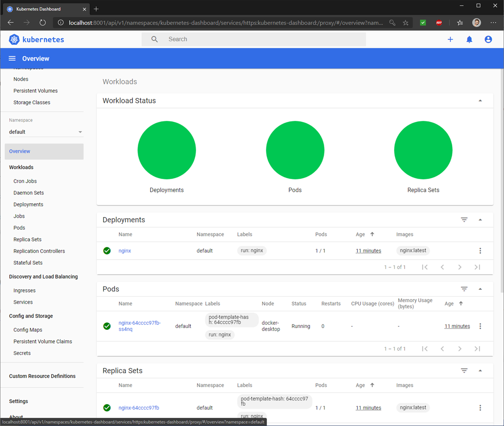Click the site information icon in address bar
This screenshot has height=426, width=504.
point(60,22)
